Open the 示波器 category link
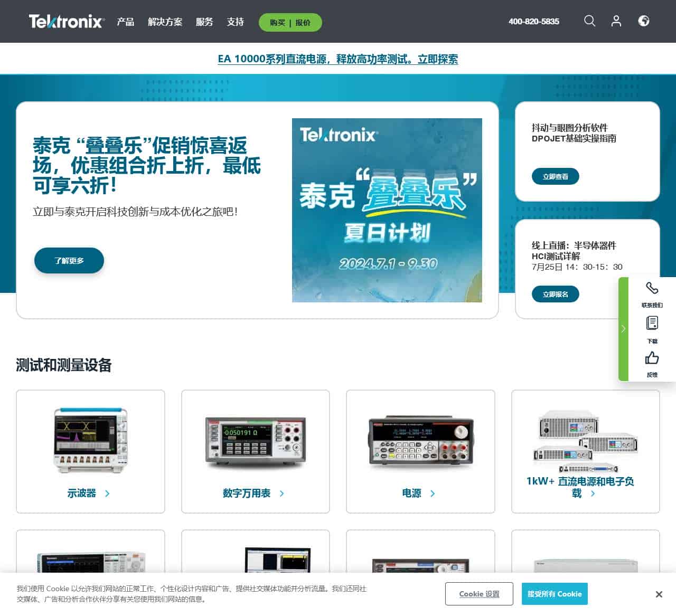 pyautogui.click(x=81, y=494)
